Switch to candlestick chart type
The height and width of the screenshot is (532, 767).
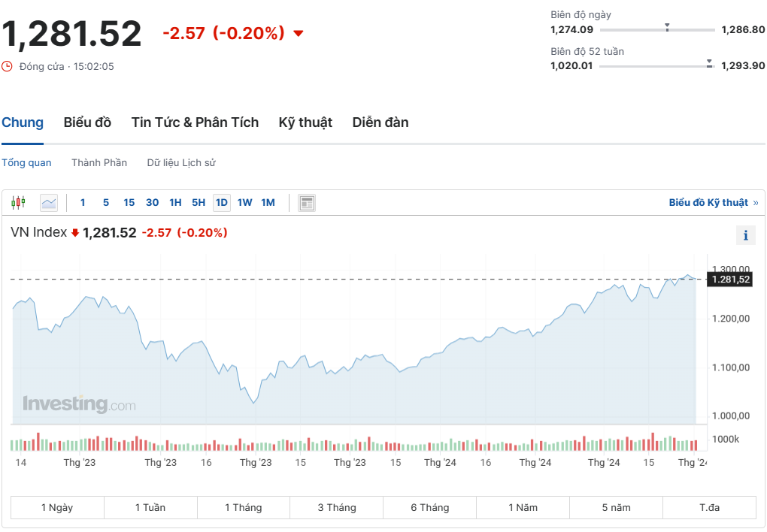[18, 202]
